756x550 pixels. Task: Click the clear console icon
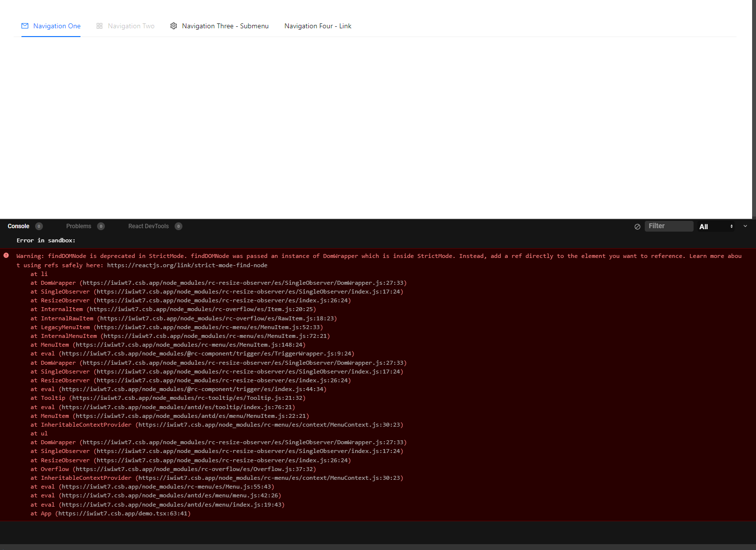click(x=637, y=226)
